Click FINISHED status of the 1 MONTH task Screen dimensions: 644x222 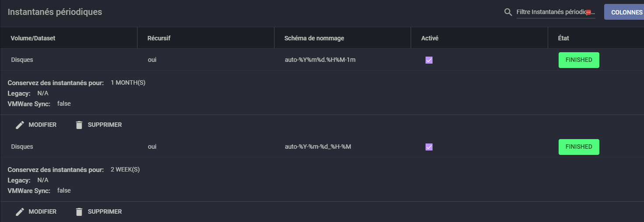[578, 60]
